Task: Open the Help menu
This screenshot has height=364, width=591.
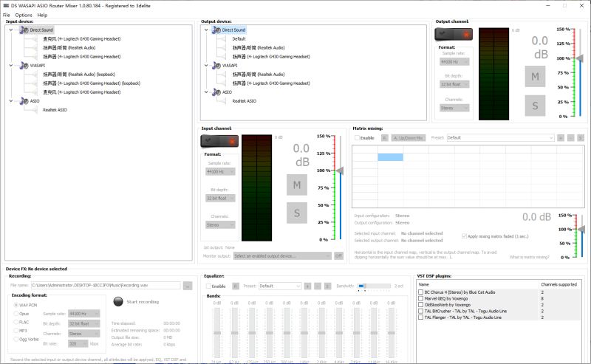Action: [42, 15]
